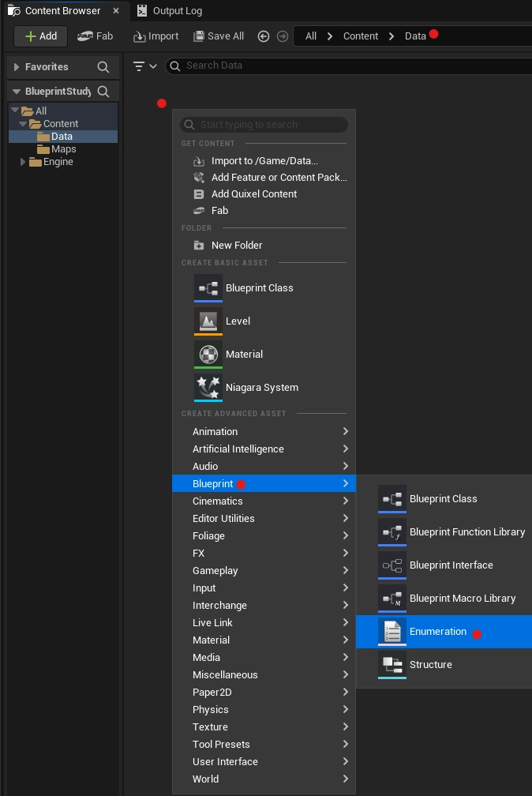Choose Add Quixel Content
This screenshot has height=796, width=532.
(x=264, y=194)
